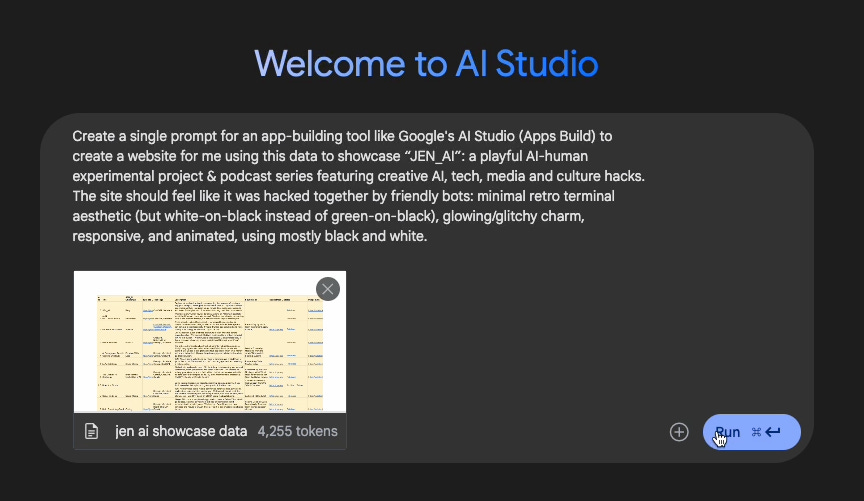Select the document file icon beside 'jen ai showcase data'
This screenshot has height=501, width=864.
91,432
